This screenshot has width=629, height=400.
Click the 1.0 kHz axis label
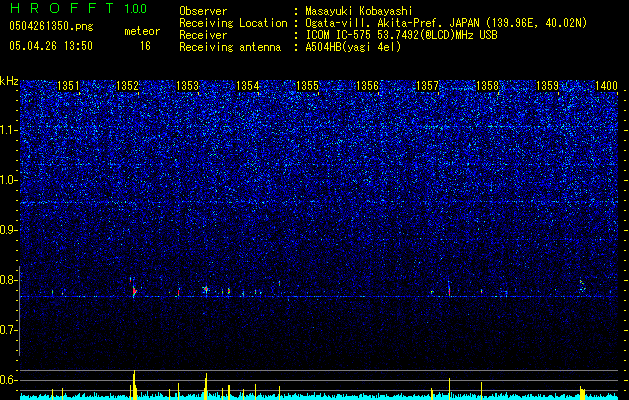click(x=8, y=180)
